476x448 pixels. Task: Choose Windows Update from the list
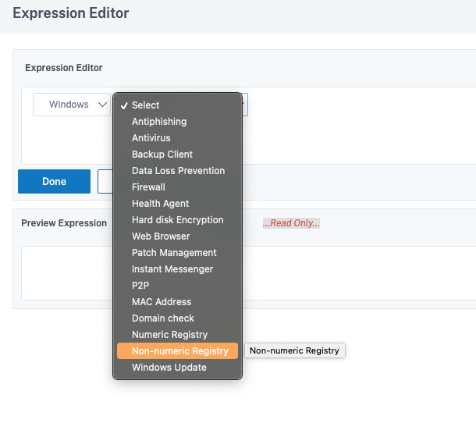click(x=177, y=368)
